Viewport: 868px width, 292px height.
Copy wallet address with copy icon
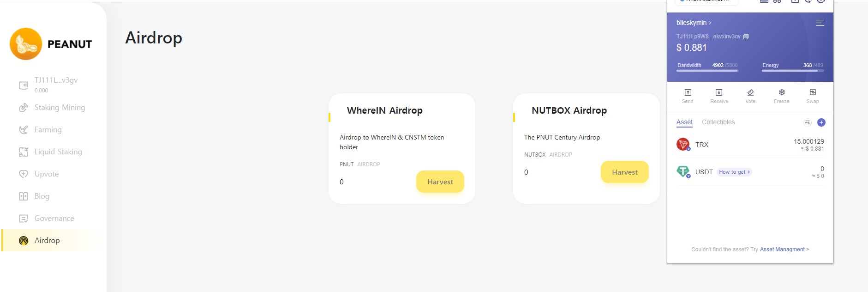(746, 36)
